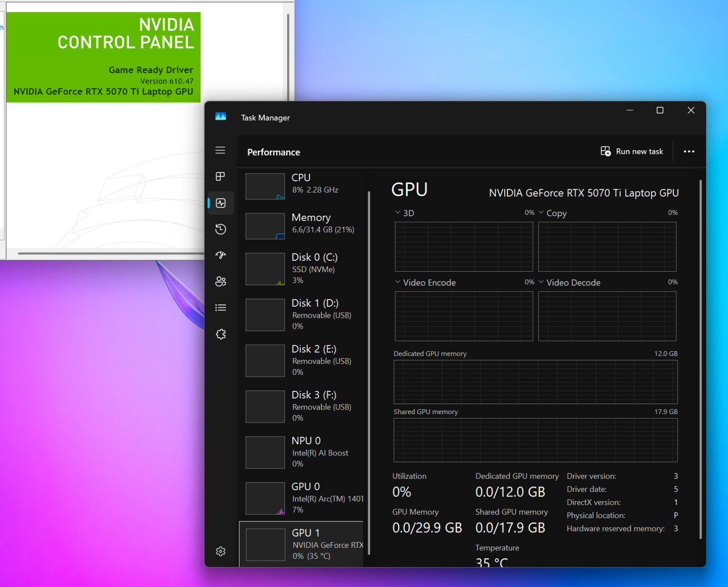Click the 'Driver date:' label
This screenshot has width=728, height=587.
click(586, 489)
